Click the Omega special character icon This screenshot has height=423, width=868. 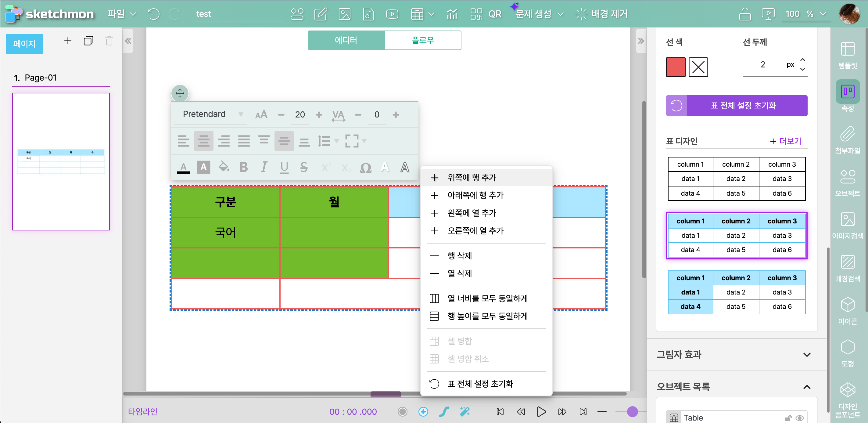click(365, 168)
